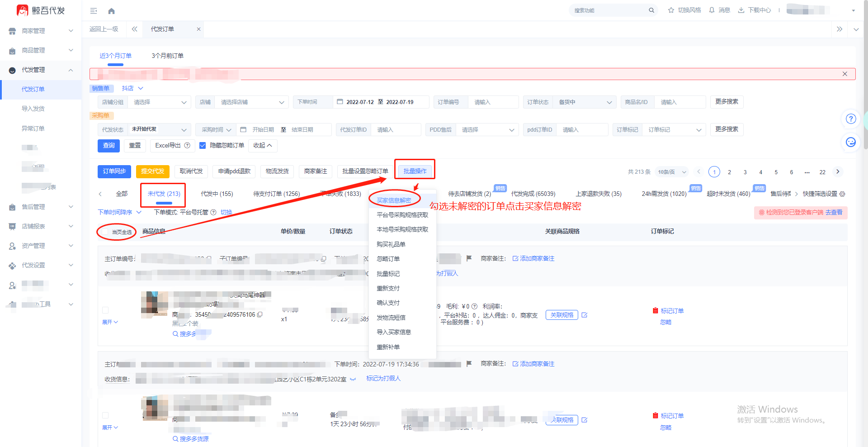868x447 pixels.
Task: Open the 订单标记 dropdown
Action: coord(674,130)
